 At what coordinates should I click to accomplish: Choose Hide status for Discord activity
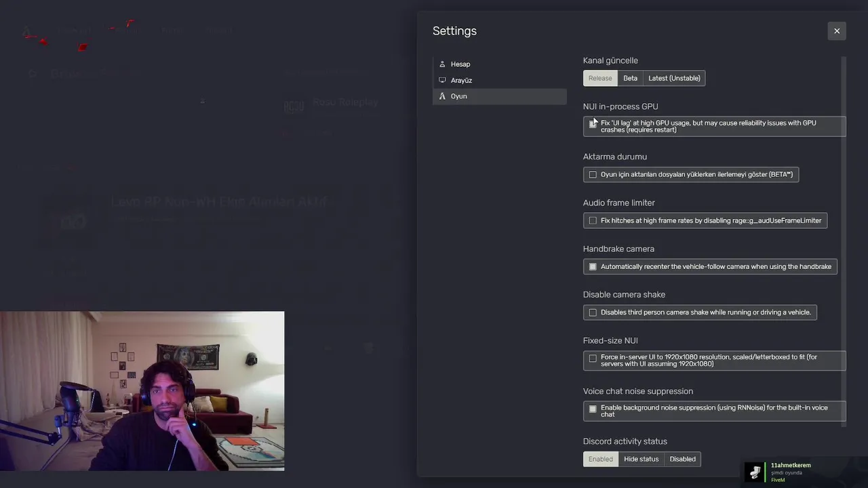click(x=641, y=459)
